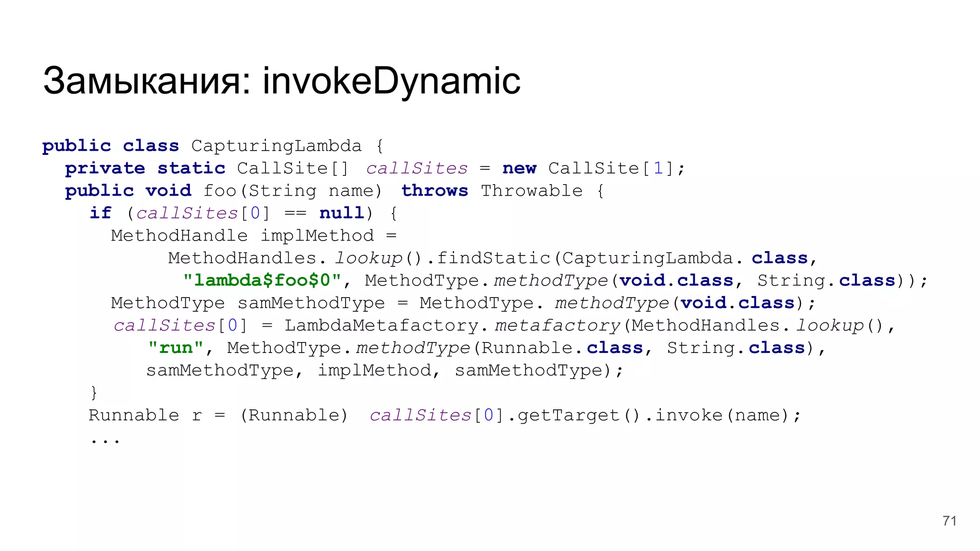Click 'MethodType samMethodType' declaration
The height and width of the screenshot is (551, 980).
coord(248,303)
